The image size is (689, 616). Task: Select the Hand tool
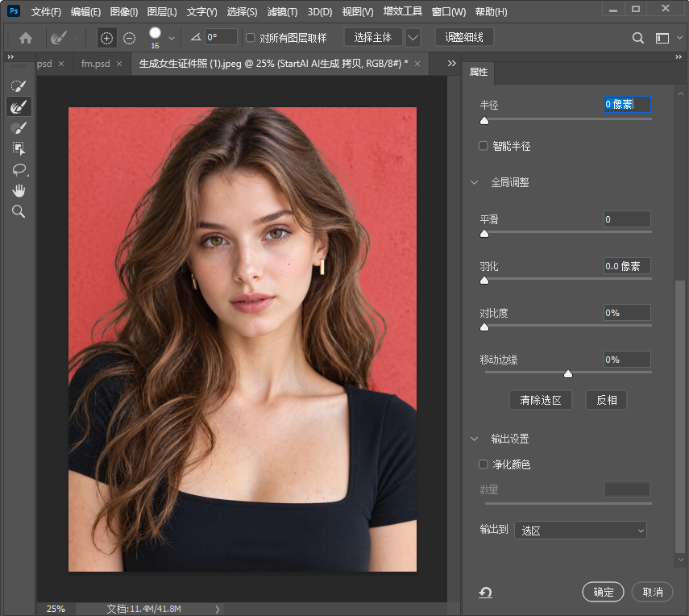(19, 190)
